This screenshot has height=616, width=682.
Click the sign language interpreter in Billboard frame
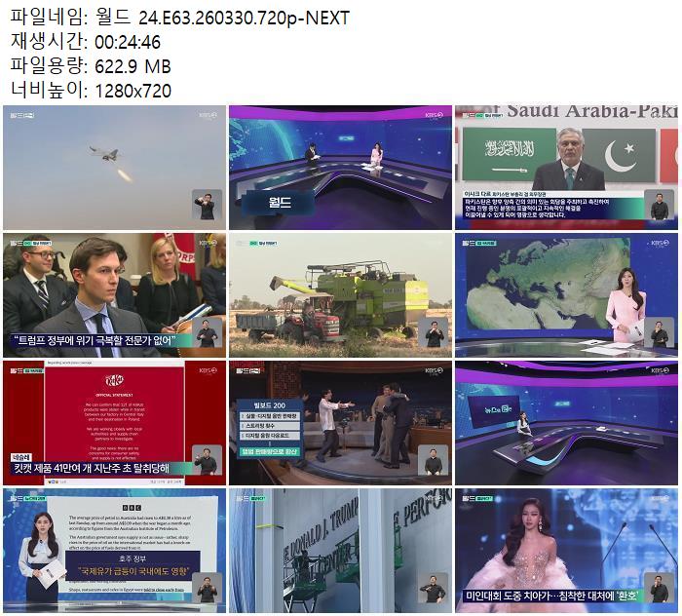[433, 460]
